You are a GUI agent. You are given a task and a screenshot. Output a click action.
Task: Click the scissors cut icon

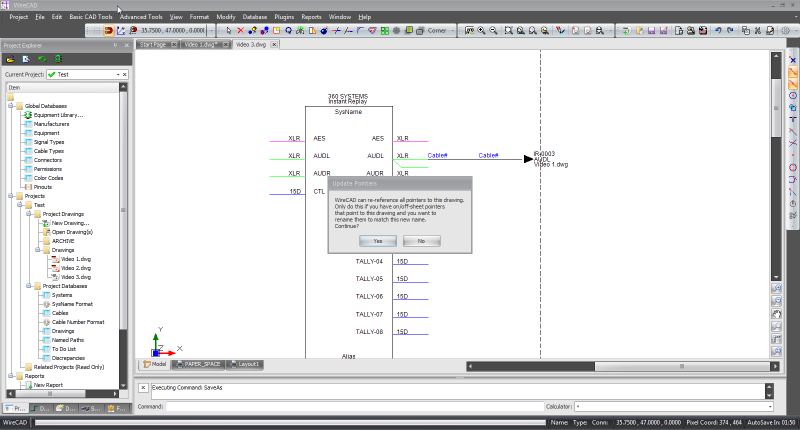(x=758, y=31)
